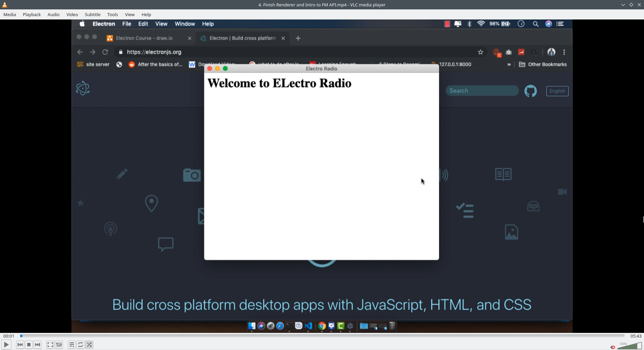The width and height of the screenshot is (644, 350).
Task: Open the VLC Video menu
Action: pos(72,14)
